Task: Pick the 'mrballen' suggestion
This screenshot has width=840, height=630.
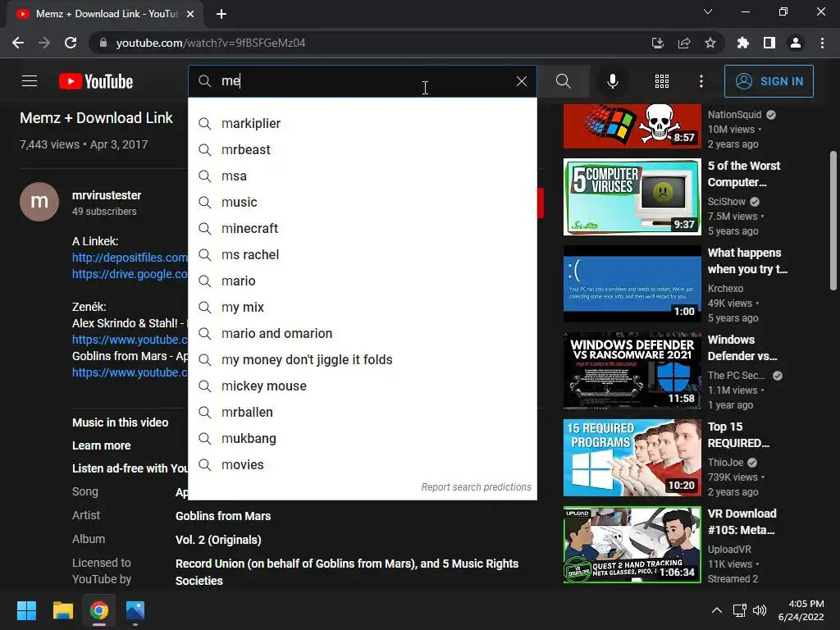Action: (x=362, y=413)
